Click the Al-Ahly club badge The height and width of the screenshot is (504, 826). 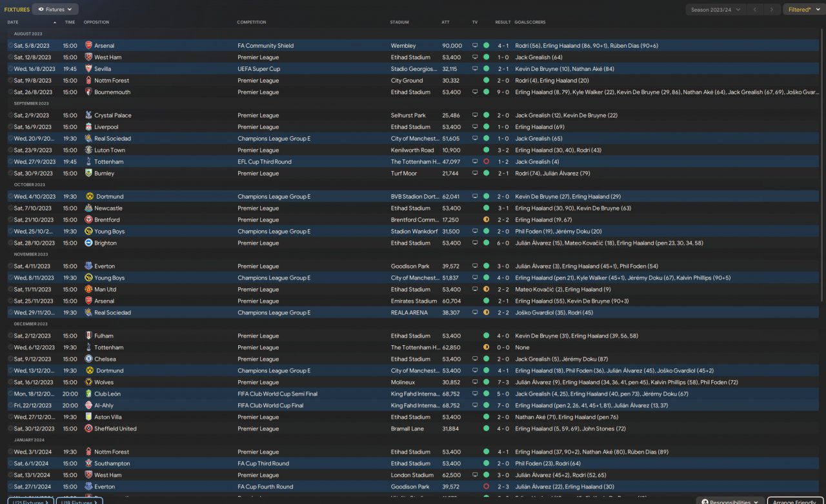[x=88, y=406]
